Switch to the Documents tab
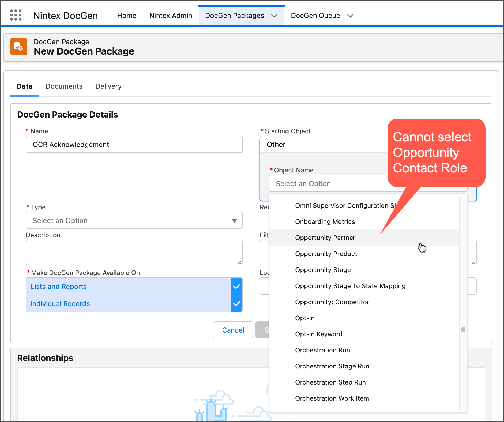Image resolution: width=504 pixels, height=422 pixels. click(64, 86)
